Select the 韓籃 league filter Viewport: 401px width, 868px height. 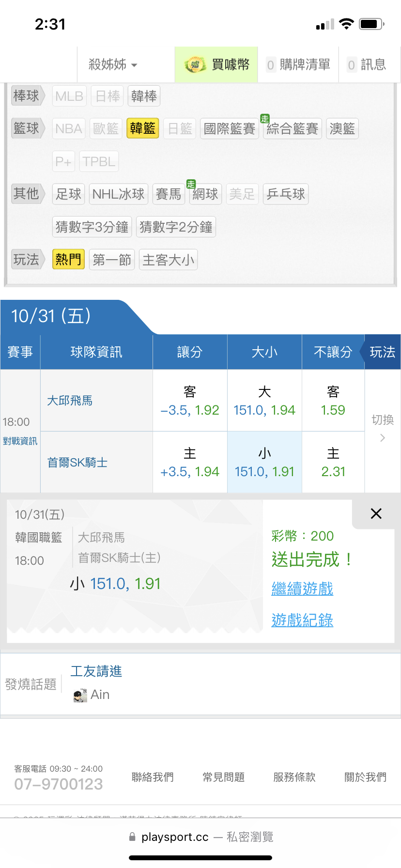click(x=142, y=128)
